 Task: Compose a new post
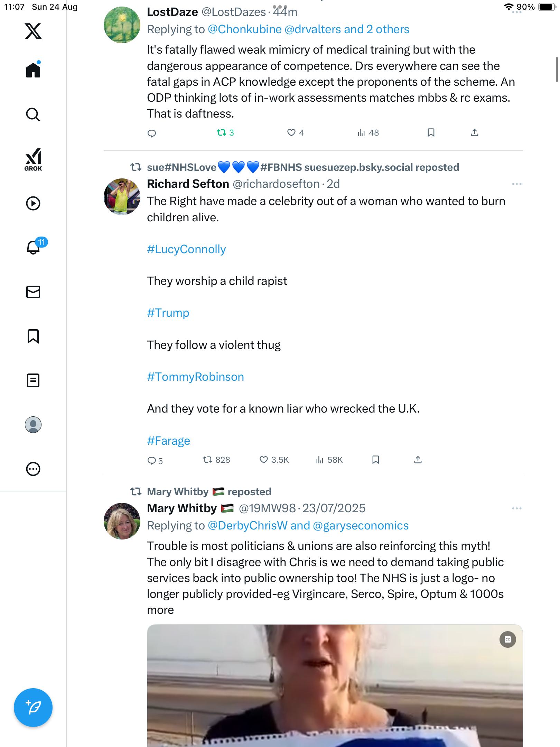point(33,708)
